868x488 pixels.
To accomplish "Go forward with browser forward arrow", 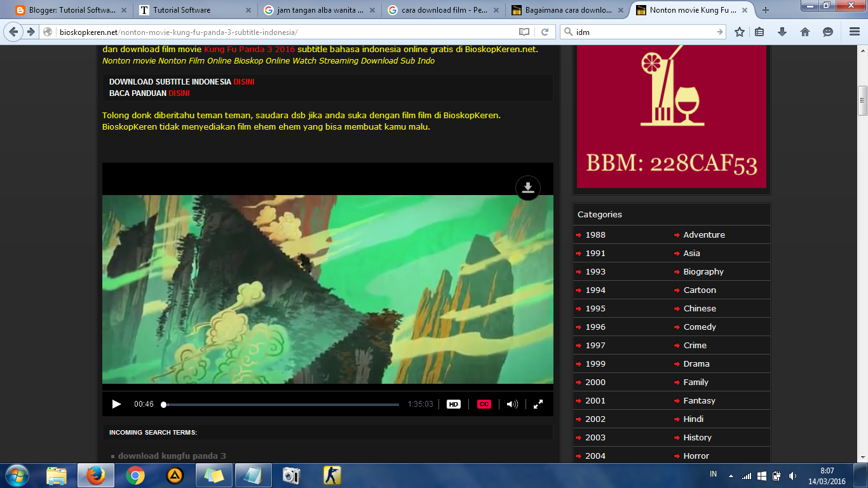I will (30, 32).
